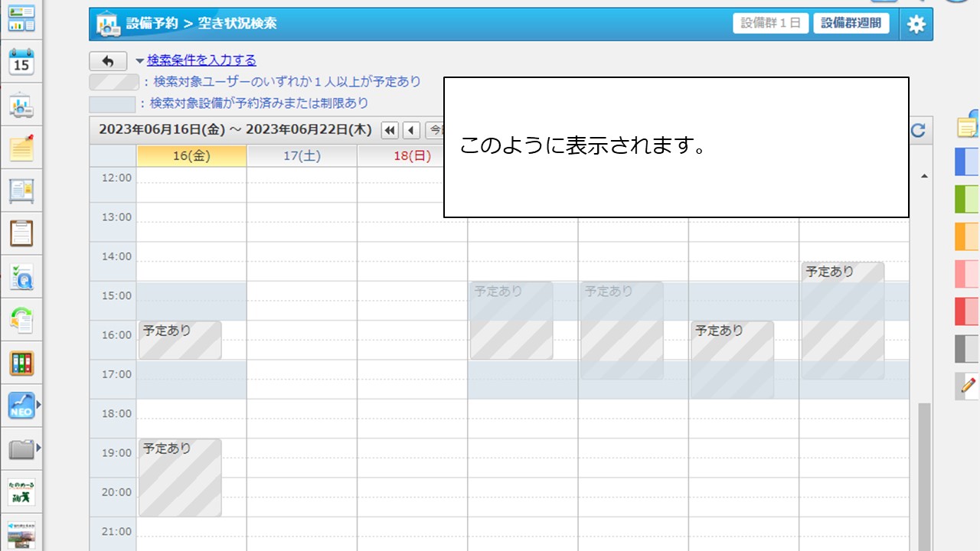980x551 pixels.
Task: Click the 19:00 予定あり block on Friday
Action: pyautogui.click(x=180, y=478)
